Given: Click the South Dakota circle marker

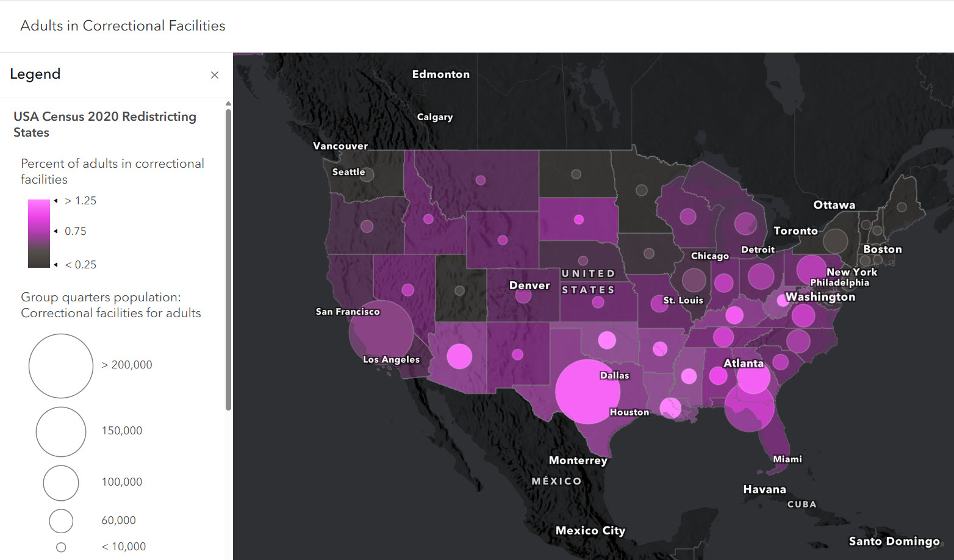Looking at the screenshot, I should [579, 220].
